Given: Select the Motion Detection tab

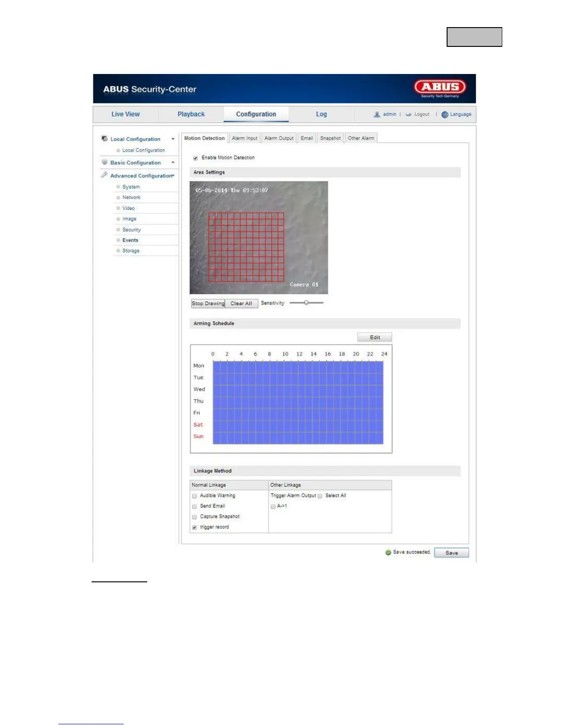Looking at the screenshot, I should click(x=205, y=138).
